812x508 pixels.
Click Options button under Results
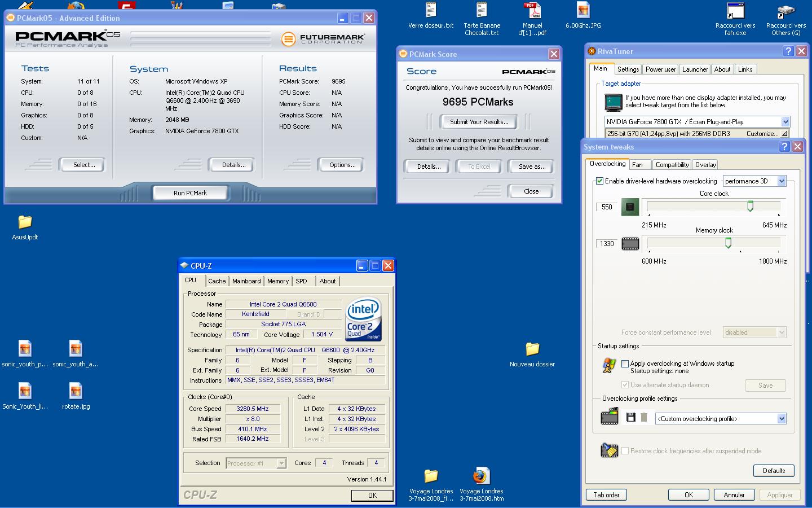click(342, 165)
